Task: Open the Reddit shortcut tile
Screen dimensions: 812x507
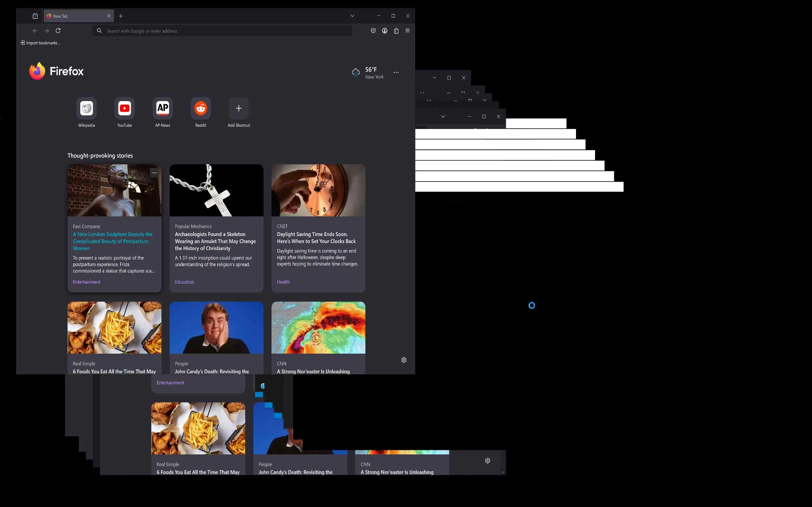Action: (x=201, y=108)
